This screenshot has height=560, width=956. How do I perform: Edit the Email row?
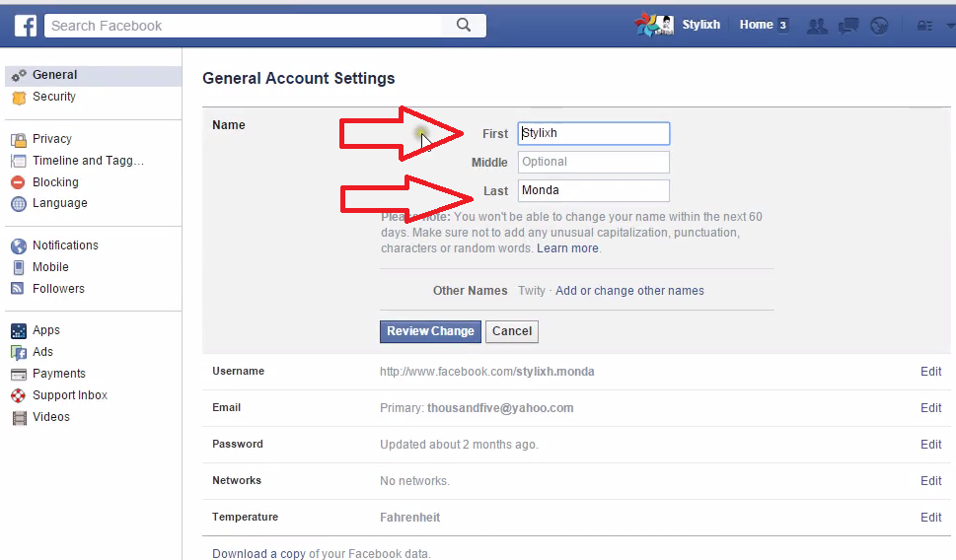931,407
